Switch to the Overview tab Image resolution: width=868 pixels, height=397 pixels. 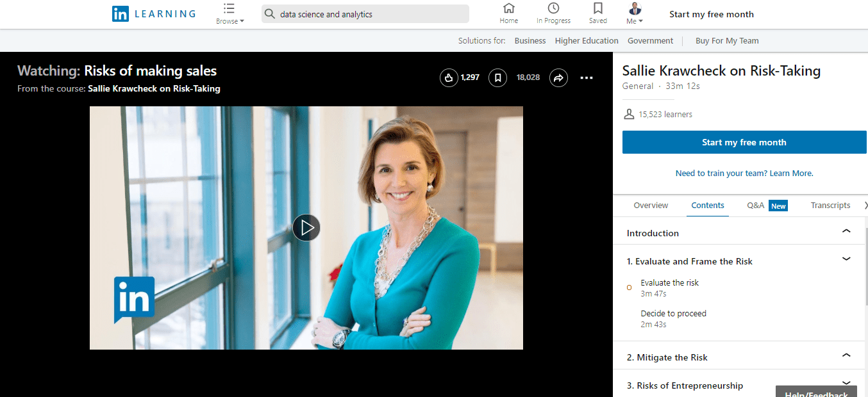pyautogui.click(x=651, y=206)
